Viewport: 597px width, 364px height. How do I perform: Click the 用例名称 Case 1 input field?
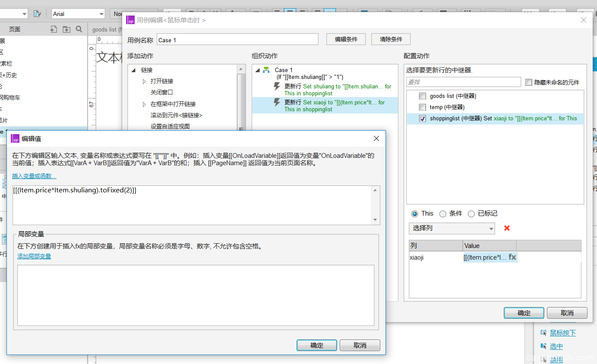coord(237,40)
